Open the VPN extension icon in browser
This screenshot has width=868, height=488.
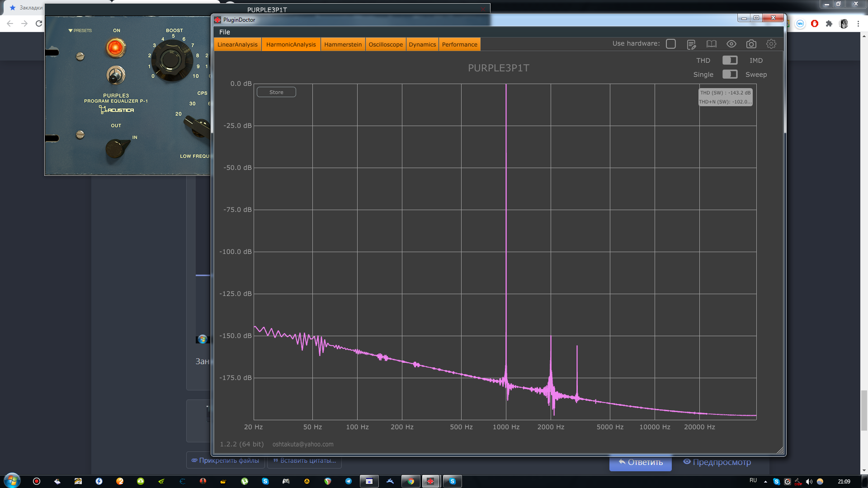800,23
